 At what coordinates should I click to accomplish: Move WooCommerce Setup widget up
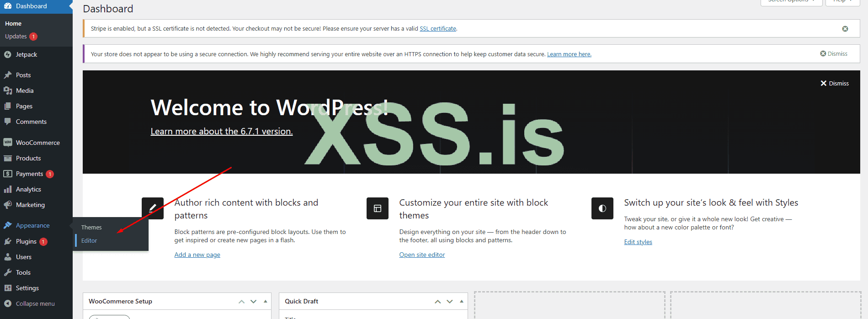pos(241,302)
